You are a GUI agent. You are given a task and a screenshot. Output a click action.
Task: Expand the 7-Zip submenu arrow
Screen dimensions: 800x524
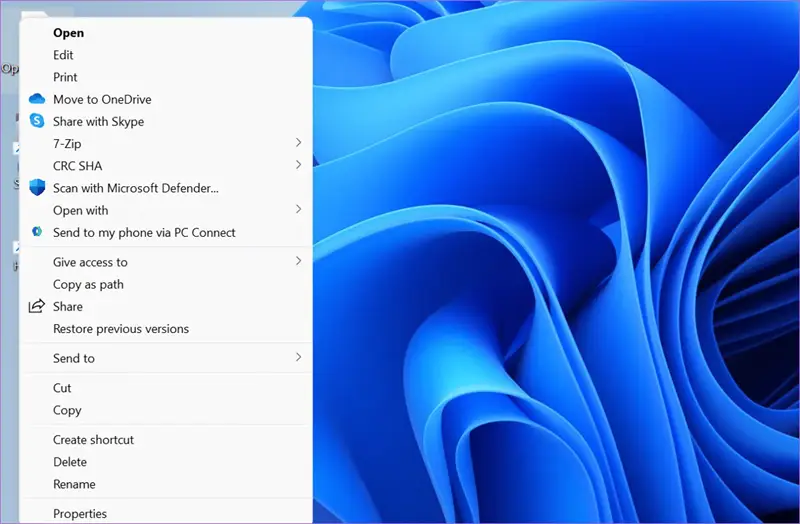tap(298, 143)
